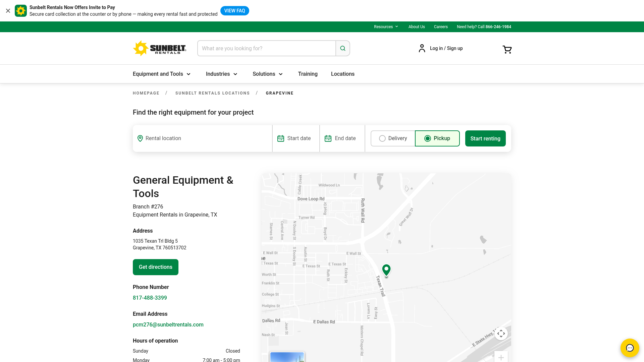Screen dimensions: 644x362
Task: Open the Industries menu
Action: pos(221,74)
